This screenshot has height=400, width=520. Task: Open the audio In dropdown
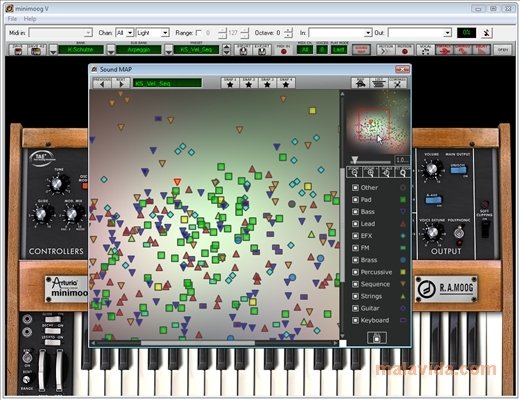[340, 33]
